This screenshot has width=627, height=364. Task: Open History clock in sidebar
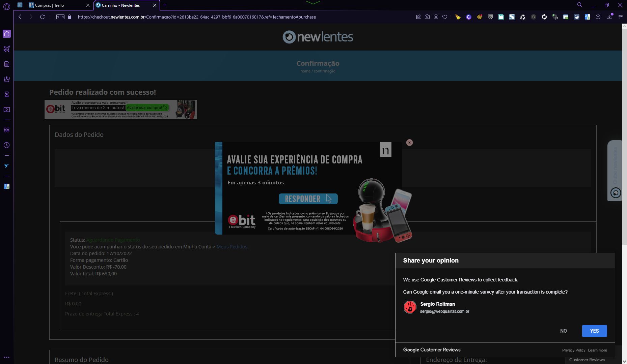(x=7, y=145)
